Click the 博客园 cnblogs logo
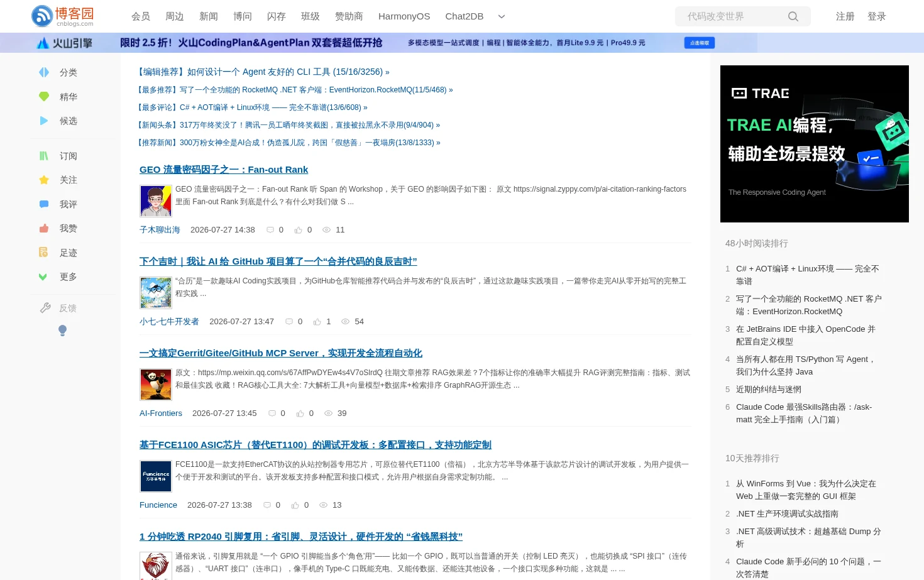Viewport: 924px width, 580px height. tap(63, 16)
